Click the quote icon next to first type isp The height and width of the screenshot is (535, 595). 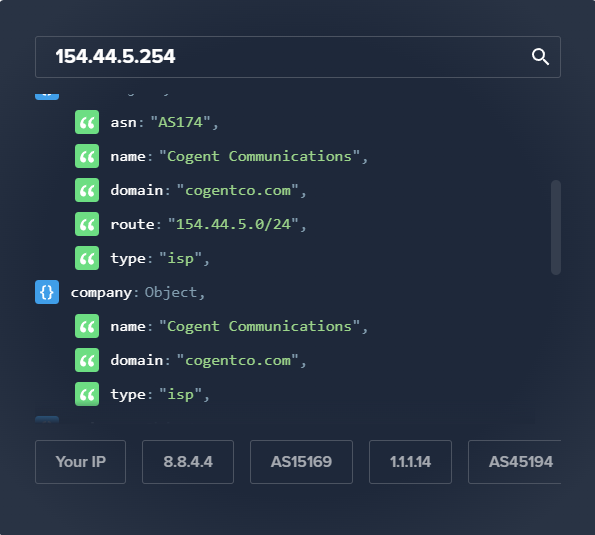(87, 258)
